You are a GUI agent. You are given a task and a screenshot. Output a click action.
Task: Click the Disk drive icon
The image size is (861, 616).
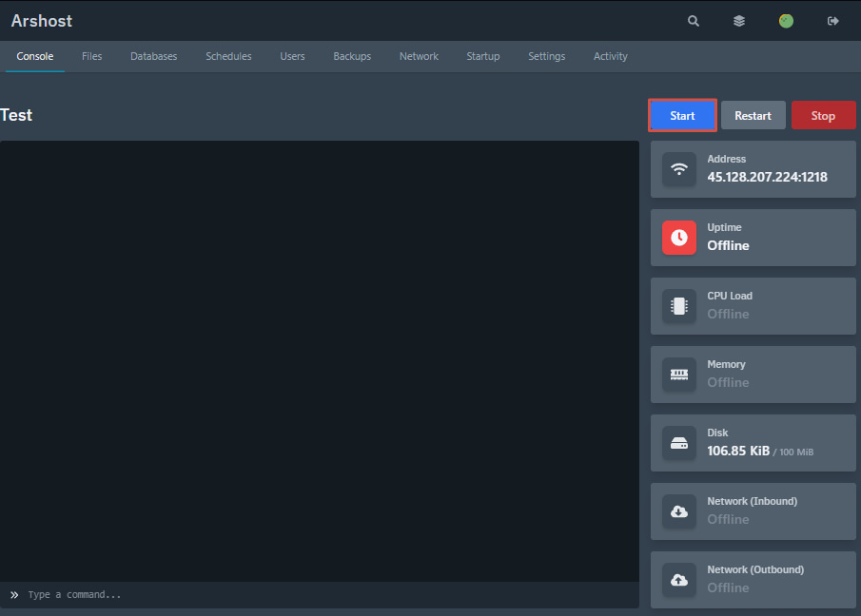[679, 443]
